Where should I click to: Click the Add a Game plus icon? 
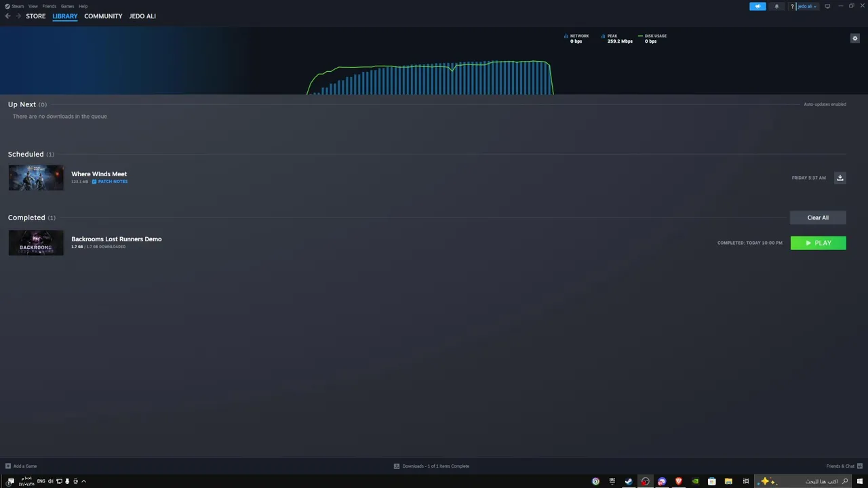point(8,466)
